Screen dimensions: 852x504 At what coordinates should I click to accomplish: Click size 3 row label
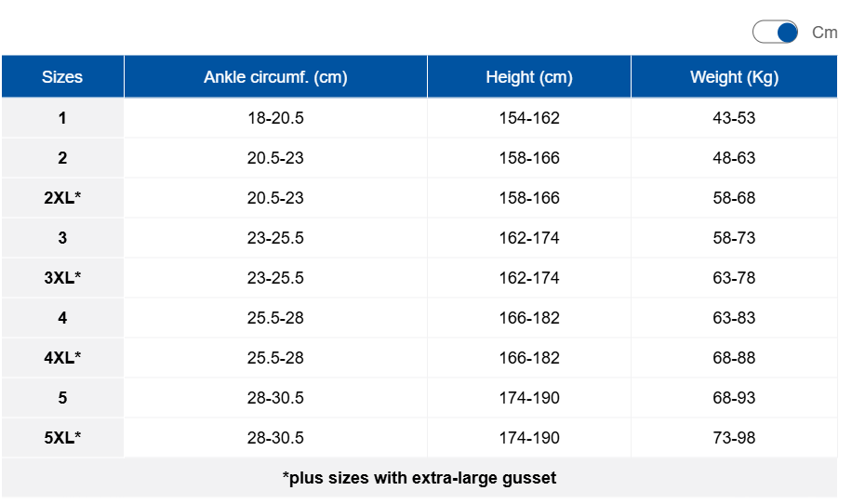pyautogui.click(x=62, y=238)
